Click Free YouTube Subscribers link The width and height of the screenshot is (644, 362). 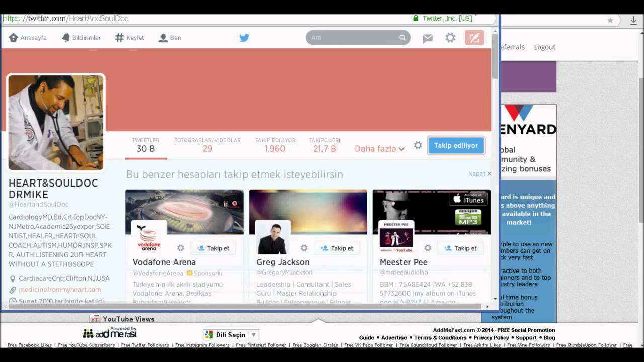86,345
